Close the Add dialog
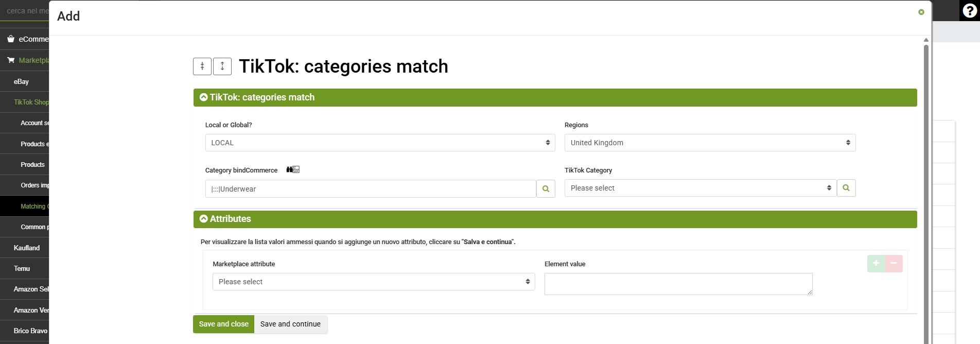This screenshot has width=980, height=344. (x=921, y=12)
